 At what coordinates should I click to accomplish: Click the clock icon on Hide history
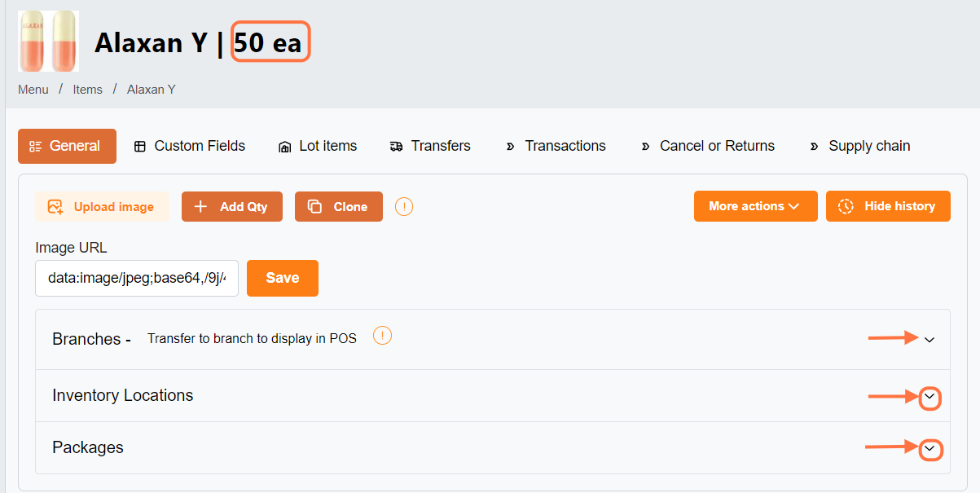tap(846, 206)
